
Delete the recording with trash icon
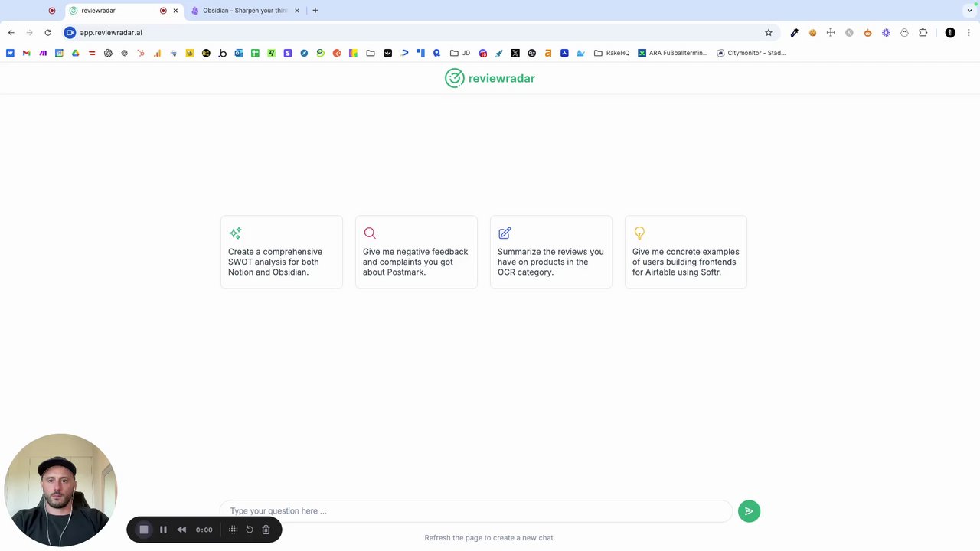pos(266,530)
